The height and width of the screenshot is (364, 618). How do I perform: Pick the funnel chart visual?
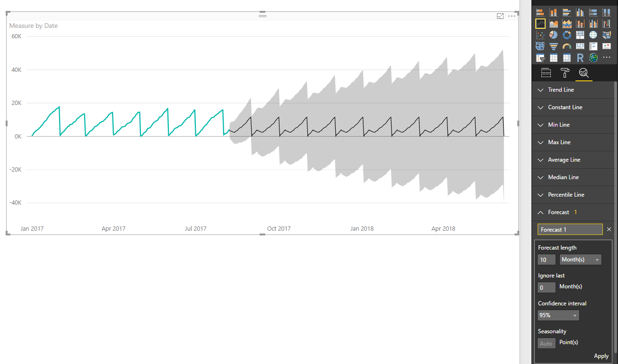click(x=553, y=46)
